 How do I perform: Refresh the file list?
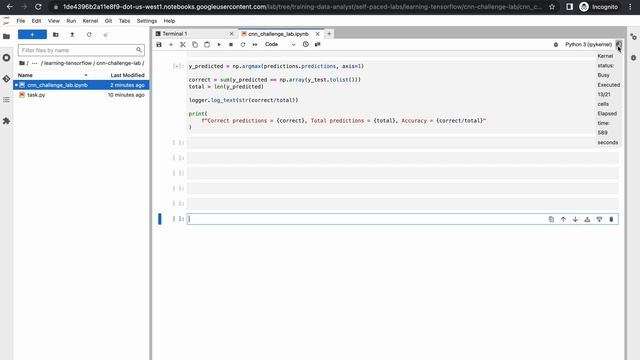[x=89, y=35]
